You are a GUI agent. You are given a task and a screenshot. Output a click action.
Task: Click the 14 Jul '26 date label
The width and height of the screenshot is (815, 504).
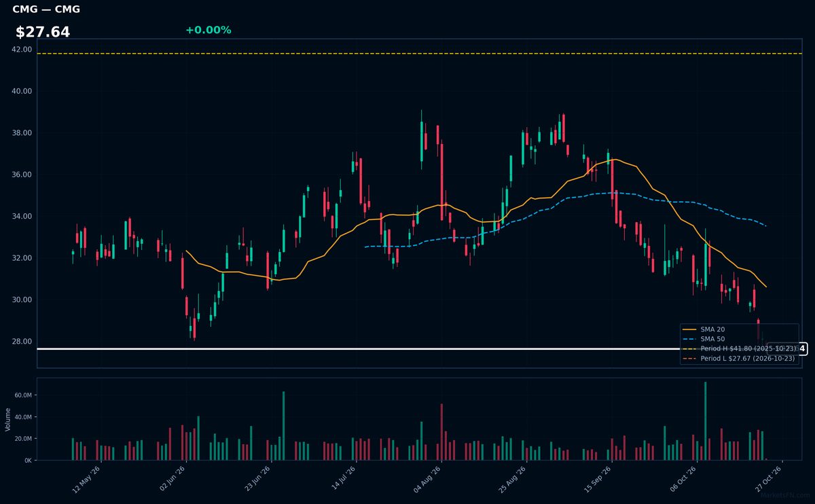[343, 479]
